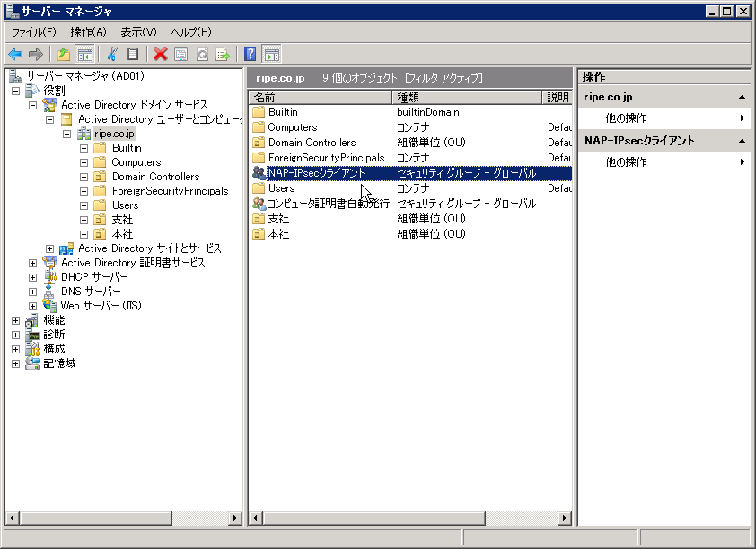The width and height of the screenshot is (756, 549).
Task: Open the ヘルプ(H) menu
Action: coord(191,32)
